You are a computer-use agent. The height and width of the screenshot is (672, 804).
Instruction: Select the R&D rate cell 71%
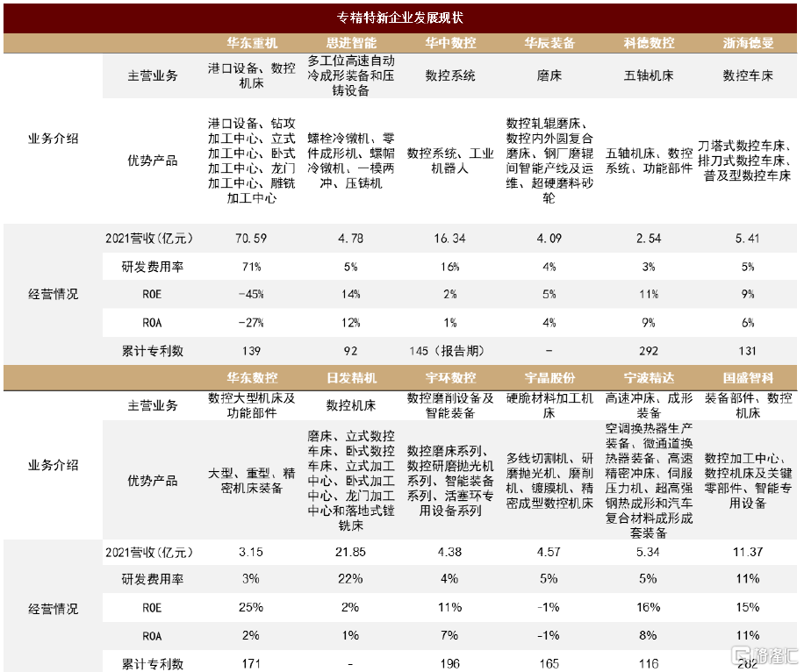click(251, 267)
